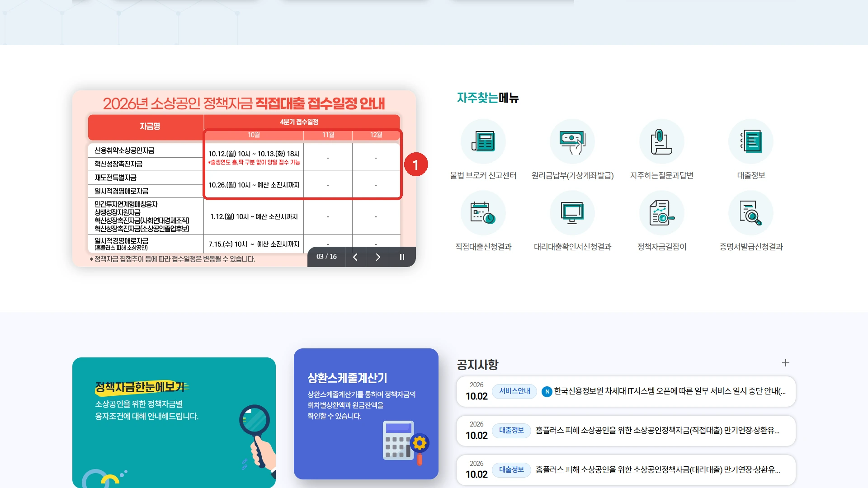
Task: Click the blue N new-notice badge
Action: point(547,392)
